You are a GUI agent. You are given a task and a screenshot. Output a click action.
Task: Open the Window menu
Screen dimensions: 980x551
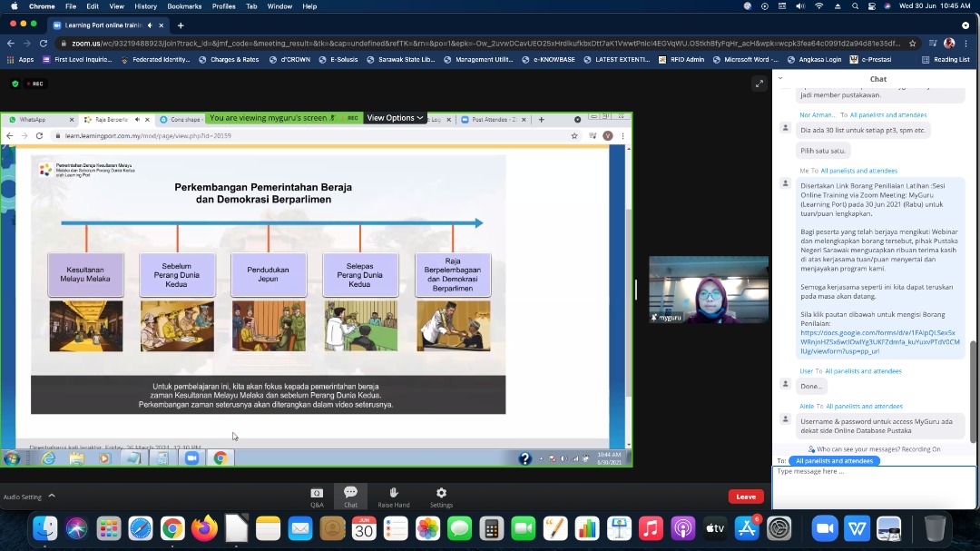coord(280,6)
